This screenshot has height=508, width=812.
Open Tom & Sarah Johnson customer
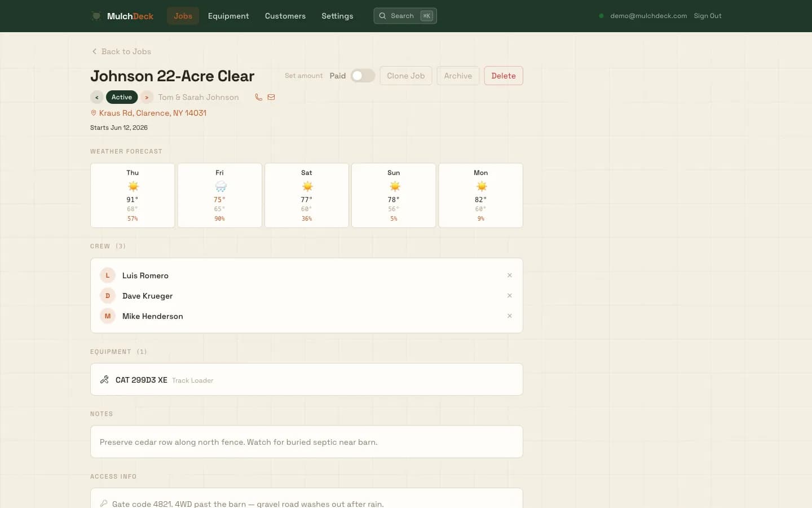[198, 97]
